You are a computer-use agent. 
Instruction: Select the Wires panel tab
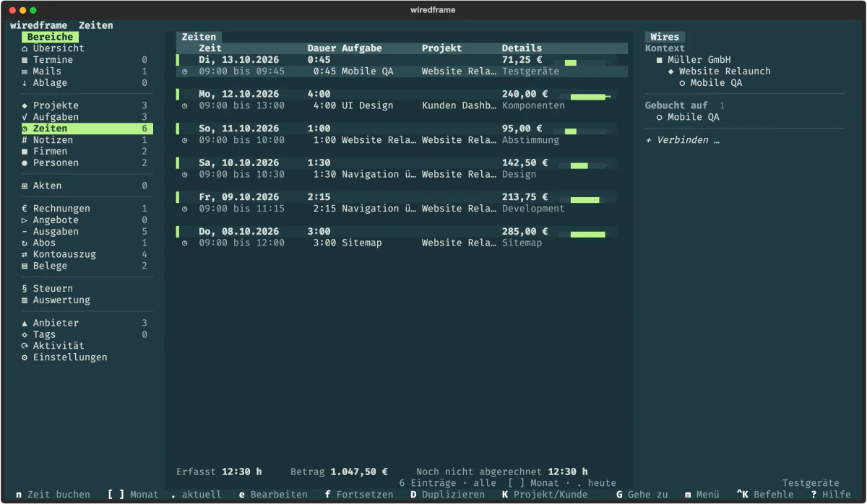pos(665,37)
